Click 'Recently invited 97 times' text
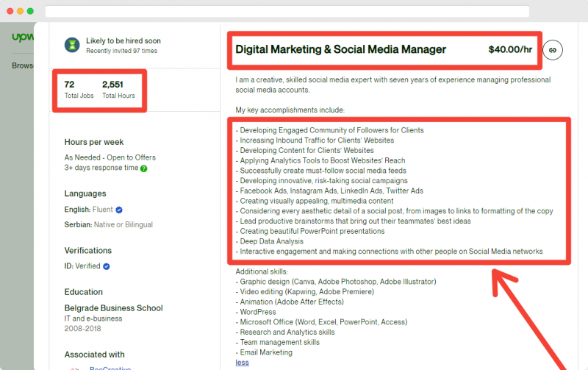The image size is (588, 370). (x=121, y=51)
